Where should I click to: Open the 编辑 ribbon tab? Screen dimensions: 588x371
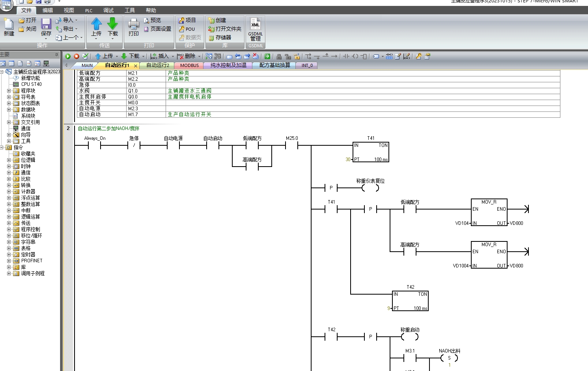(x=48, y=10)
